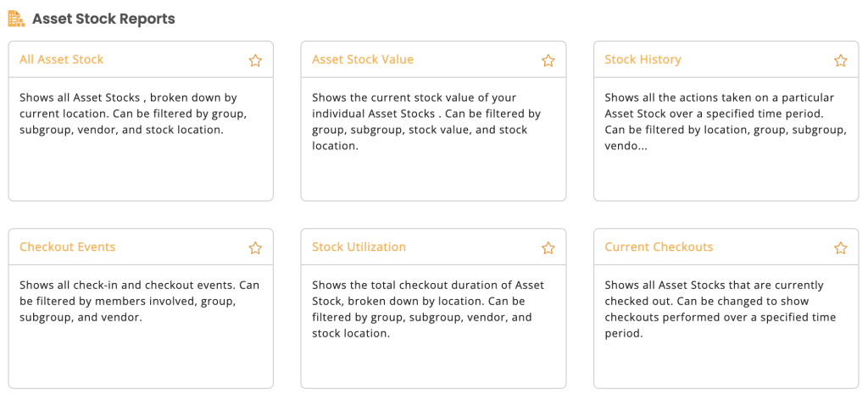Click the Current Checkouts description text
The image size is (868, 400).
tap(721, 309)
